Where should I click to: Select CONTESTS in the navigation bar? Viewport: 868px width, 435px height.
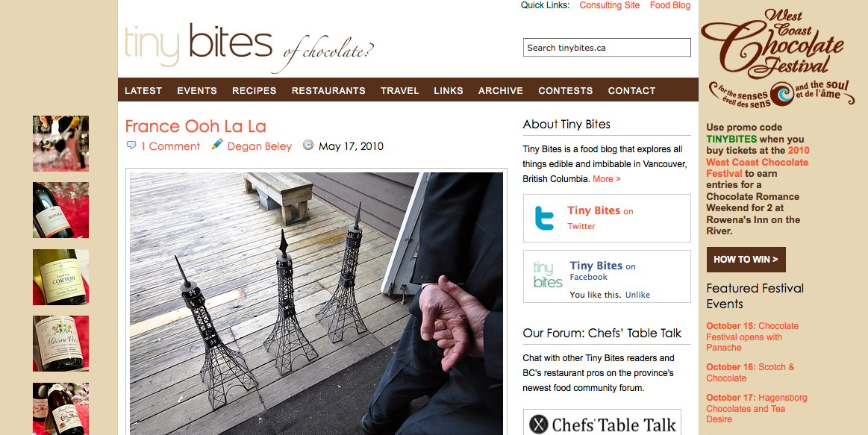tap(565, 91)
